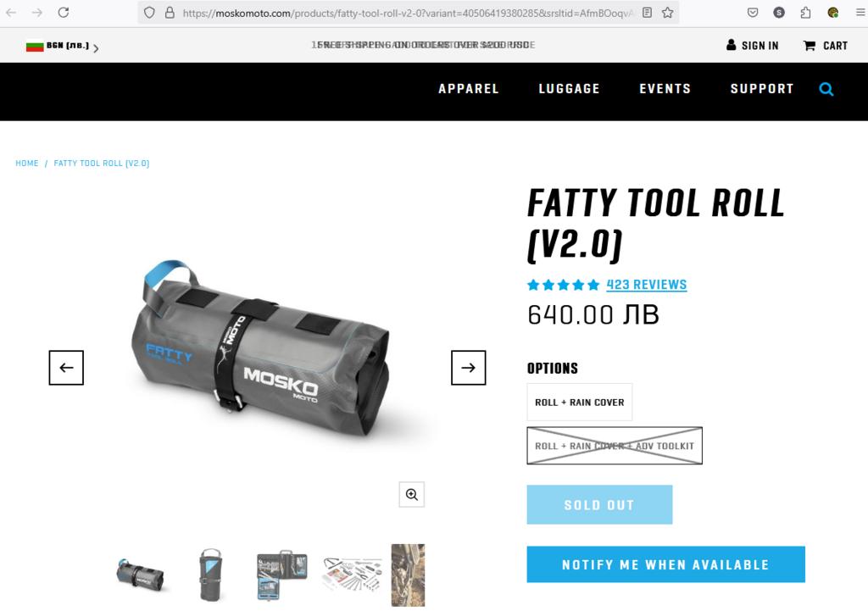Click Notify Me When Available button
Image resolution: width=868 pixels, height=611 pixels.
pyautogui.click(x=666, y=564)
